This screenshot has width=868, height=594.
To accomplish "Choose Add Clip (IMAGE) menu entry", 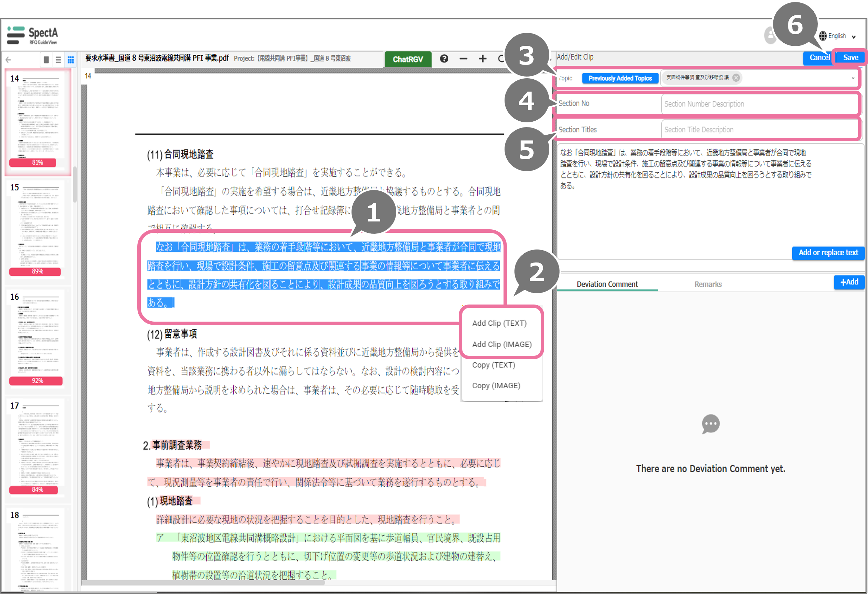I will pos(501,345).
